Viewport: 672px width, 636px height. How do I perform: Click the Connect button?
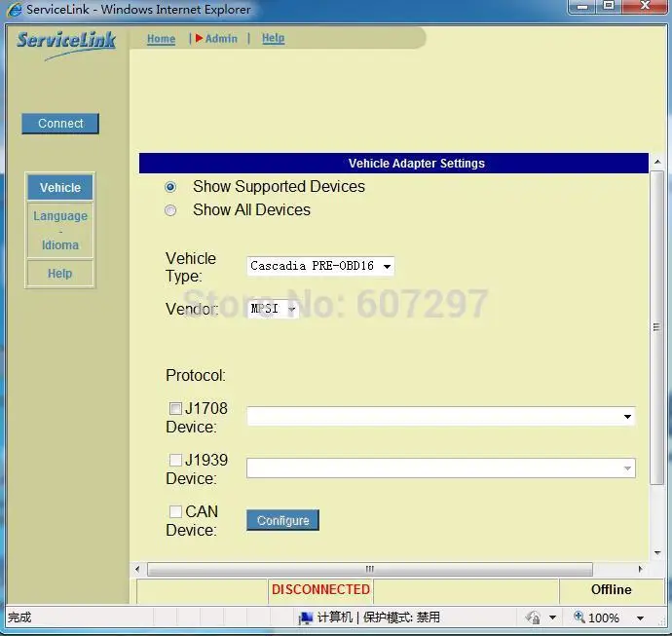click(60, 124)
